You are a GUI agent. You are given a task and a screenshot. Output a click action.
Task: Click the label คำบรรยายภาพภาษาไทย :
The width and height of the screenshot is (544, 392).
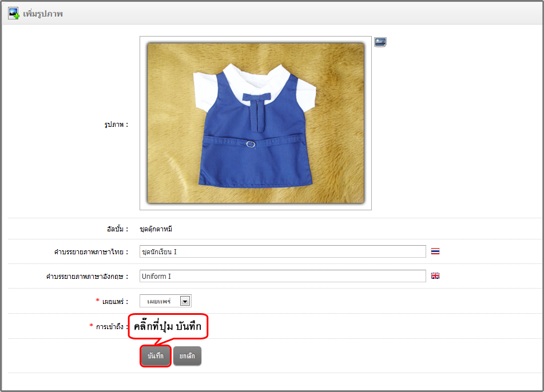[x=92, y=252]
